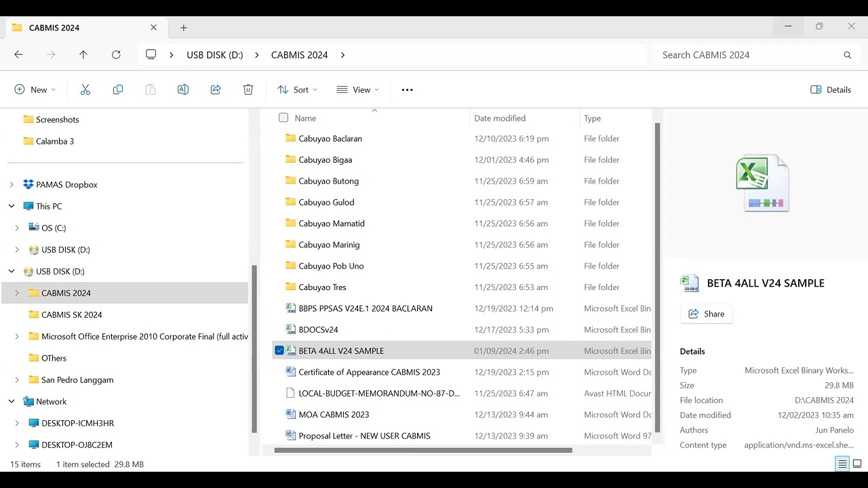Switch to large thumbnails view icon in status bar
Viewport: 868px width, 488px height.
[857, 464]
